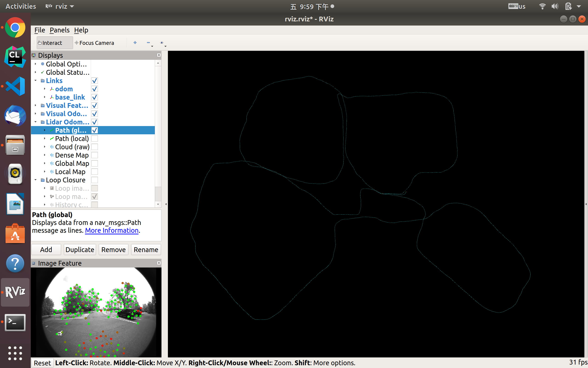Open Ubuntu Software from the dock

[x=15, y=234]
